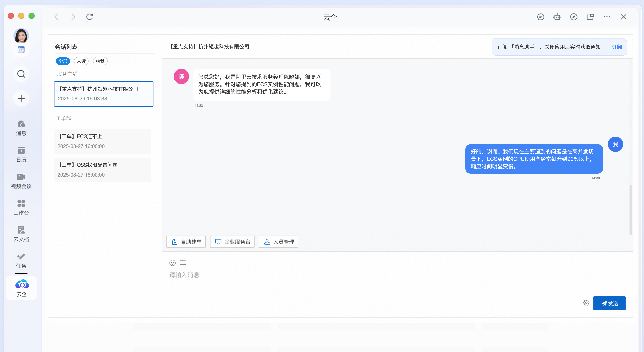Open send settings gear icon
The width and height of the screenshot is (644, 352).
pyautogui.click(x=586, y=303)
